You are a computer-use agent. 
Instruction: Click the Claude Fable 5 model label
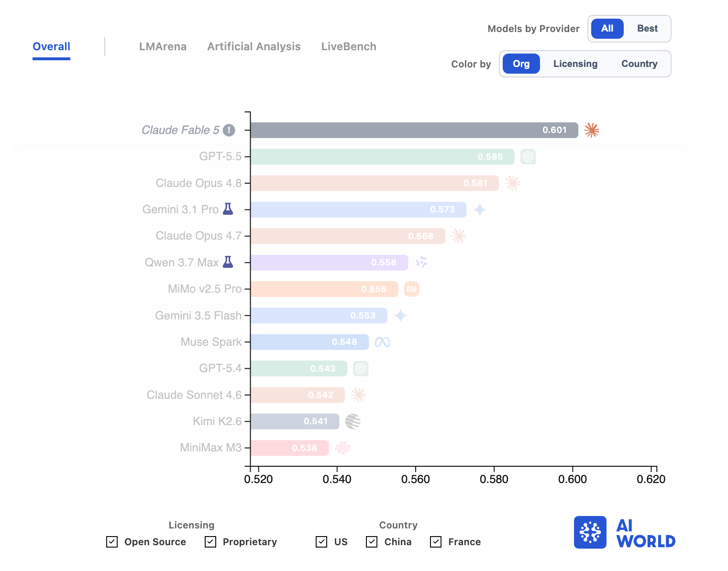click(x=181, y=130)
